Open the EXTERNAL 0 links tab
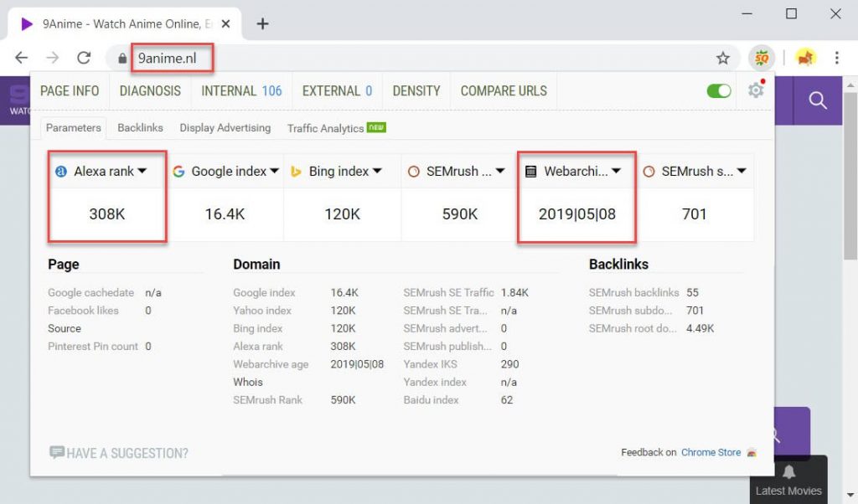This screenshot has width=858, height=504. (337, 90)
